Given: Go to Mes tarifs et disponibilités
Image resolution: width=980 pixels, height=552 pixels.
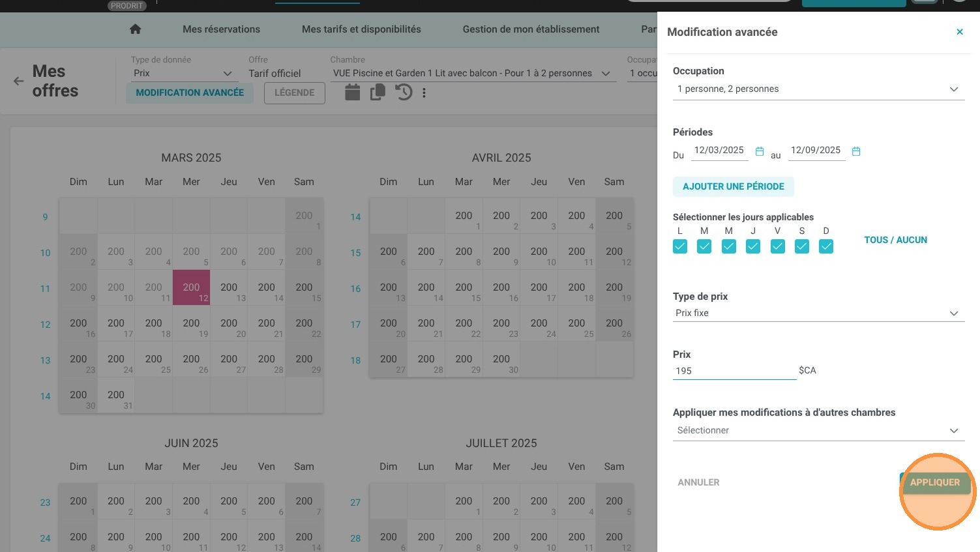Looking at the screenshot, I should pyautogui.click(x=361, y=29).
